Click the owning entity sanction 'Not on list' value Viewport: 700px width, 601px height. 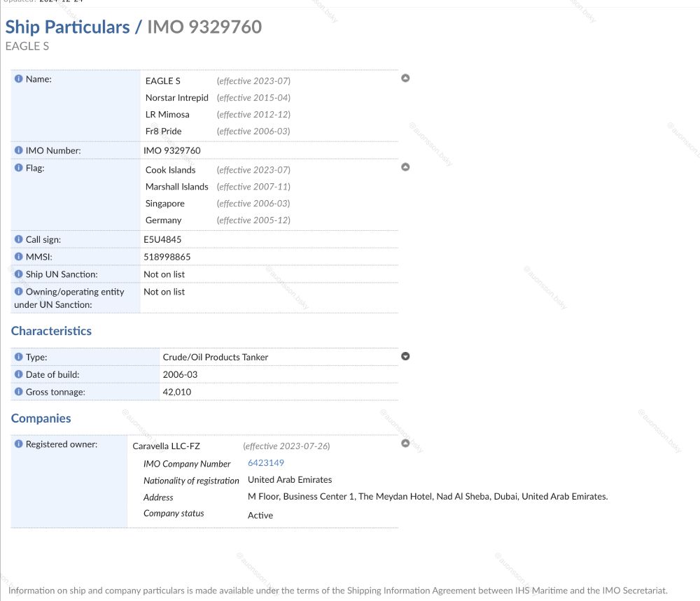pos(164,292)
